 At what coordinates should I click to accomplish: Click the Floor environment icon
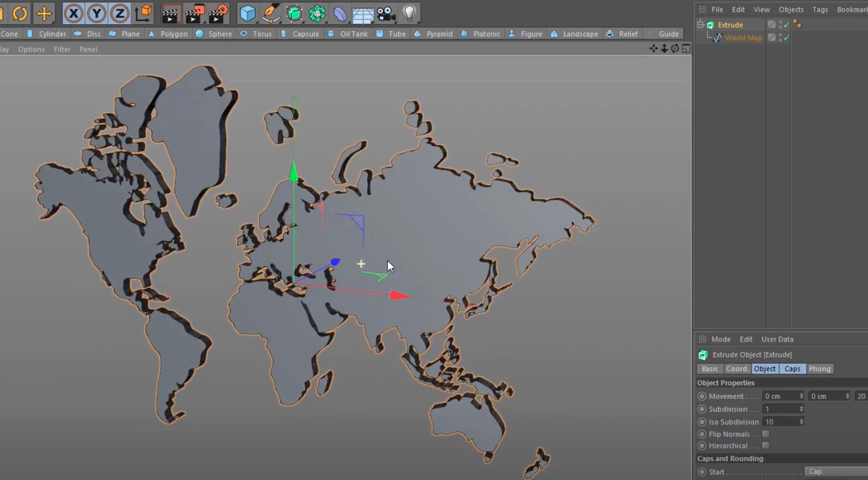tap(363, 14)
